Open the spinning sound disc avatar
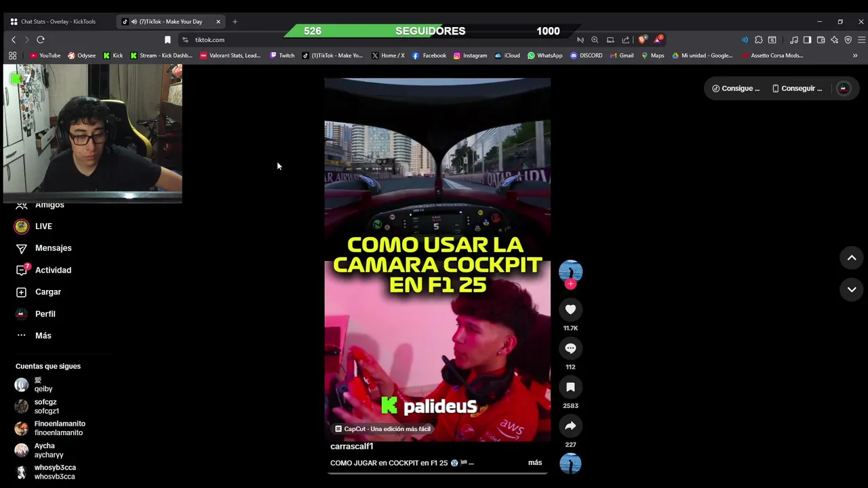Image resolution: width=868 pixels, height=488 pixels. point(570,464)
